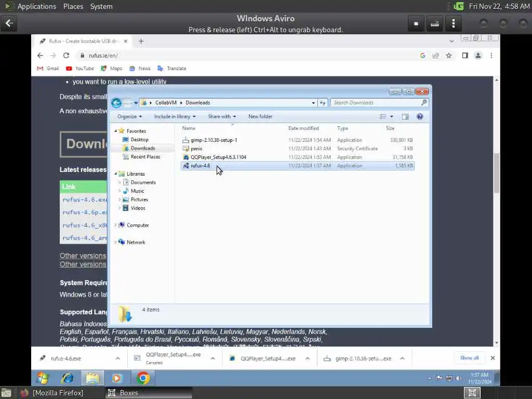Open the System menu

(x=101, y=6)
